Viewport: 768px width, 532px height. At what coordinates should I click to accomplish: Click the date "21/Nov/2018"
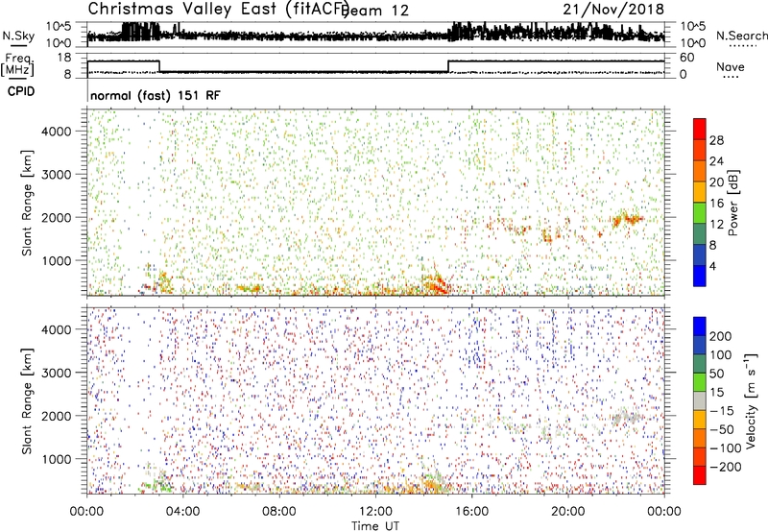(613, 10)
